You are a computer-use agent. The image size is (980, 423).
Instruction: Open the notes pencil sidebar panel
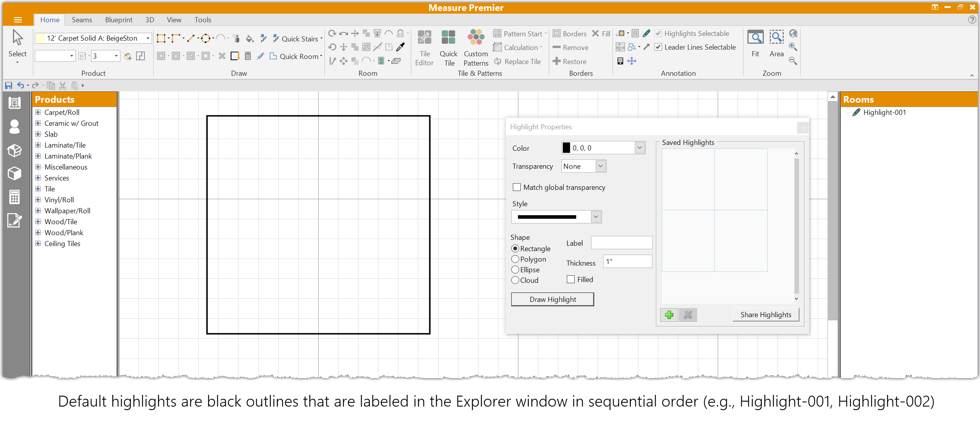pos(14,220)
